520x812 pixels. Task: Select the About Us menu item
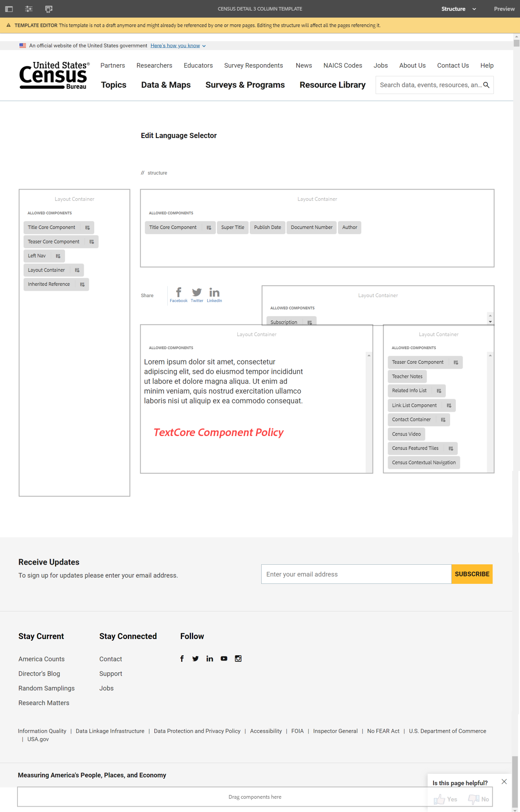click(412, 65)
